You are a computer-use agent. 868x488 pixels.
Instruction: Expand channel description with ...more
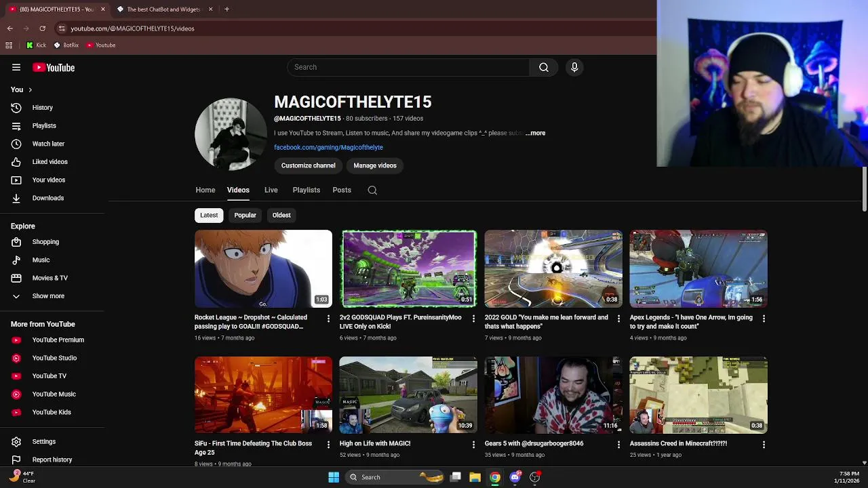click(536, 133)
